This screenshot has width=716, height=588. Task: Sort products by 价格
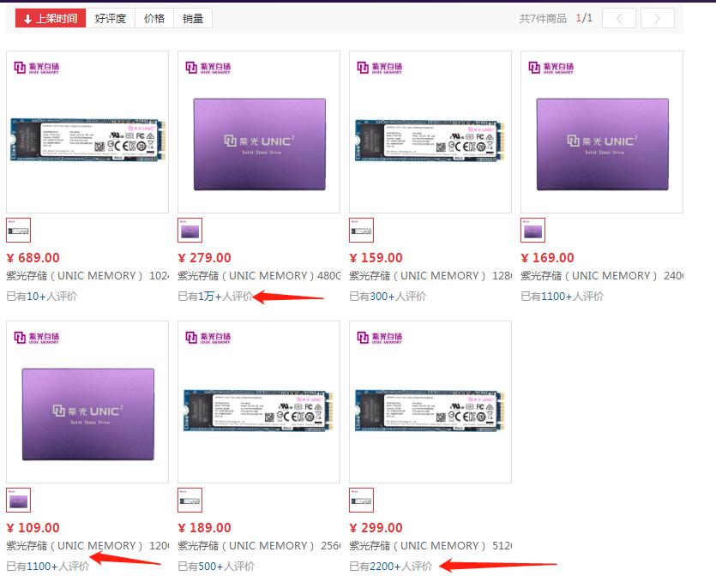153,19
